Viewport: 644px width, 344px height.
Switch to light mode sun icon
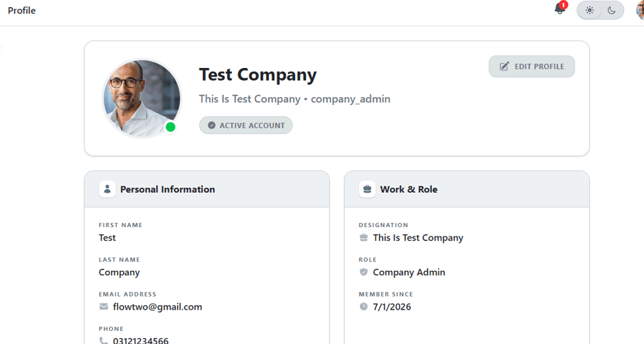tap(589, 11)
